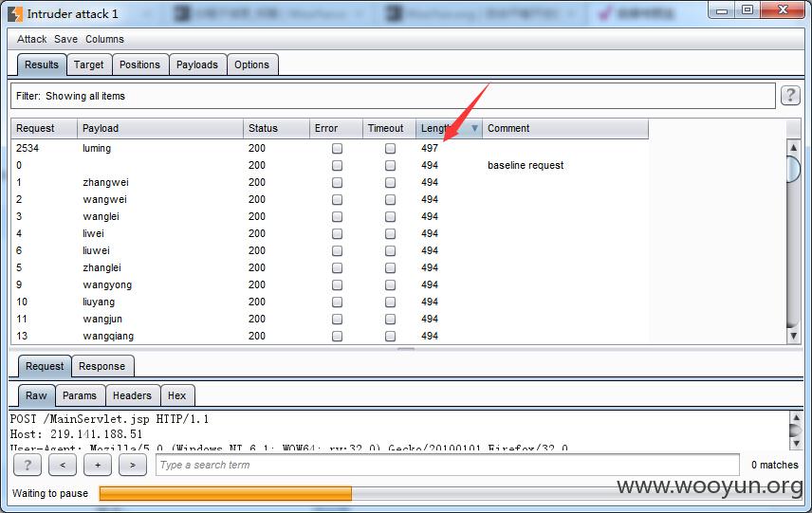Click the Host: 219.141.188.51 header line
The height and width of the screenshot is (513, 812).
point(76,433)
